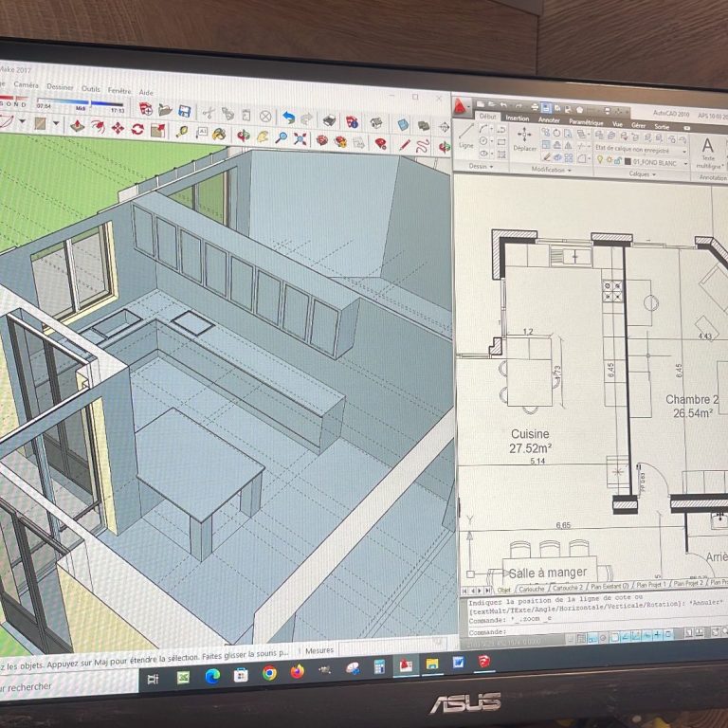728x728 pixels.
Task: Select the Plan Projet 1 layout tab
Action: (x=651, y=585)
